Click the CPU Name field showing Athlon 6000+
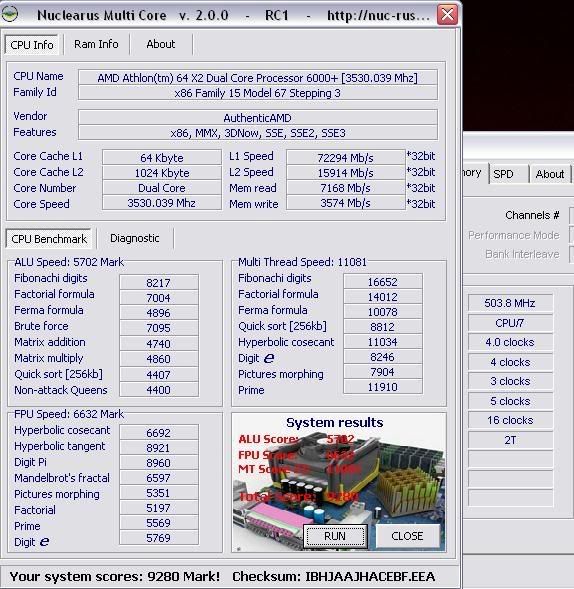Image resolution: width=574 pixels, height=589 pixels. [x=258, y=78]
